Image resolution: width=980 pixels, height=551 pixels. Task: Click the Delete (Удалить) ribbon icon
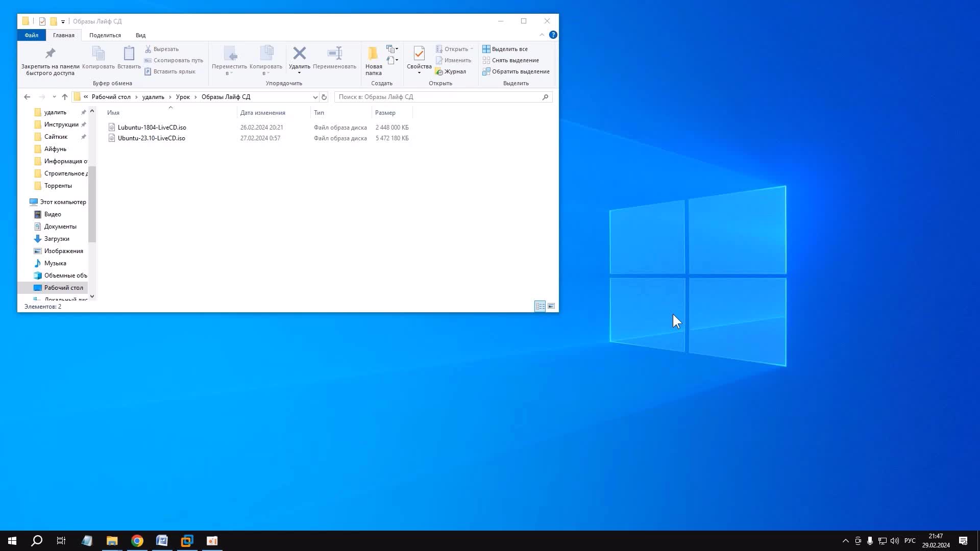(x=299, y=54)
